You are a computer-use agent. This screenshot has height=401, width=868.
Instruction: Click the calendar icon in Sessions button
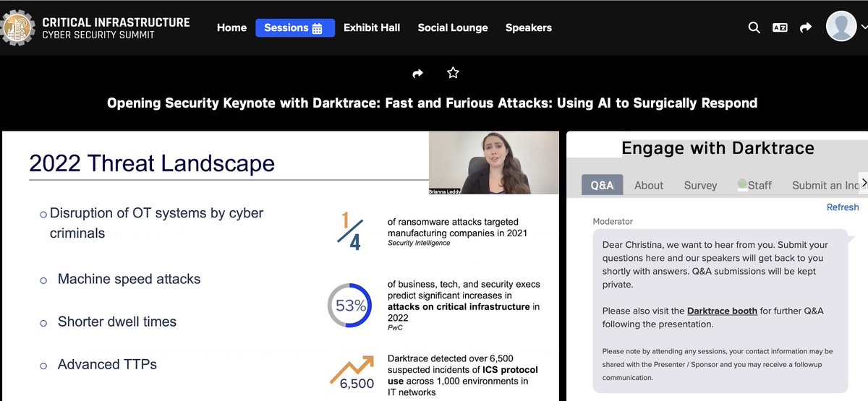tap(317, 28)
